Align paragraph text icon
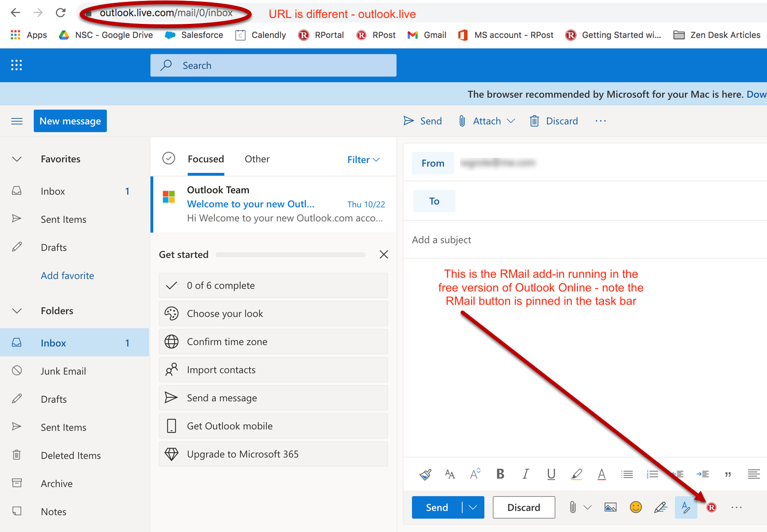This screenshot has width=767, height=532. [753, 474]
